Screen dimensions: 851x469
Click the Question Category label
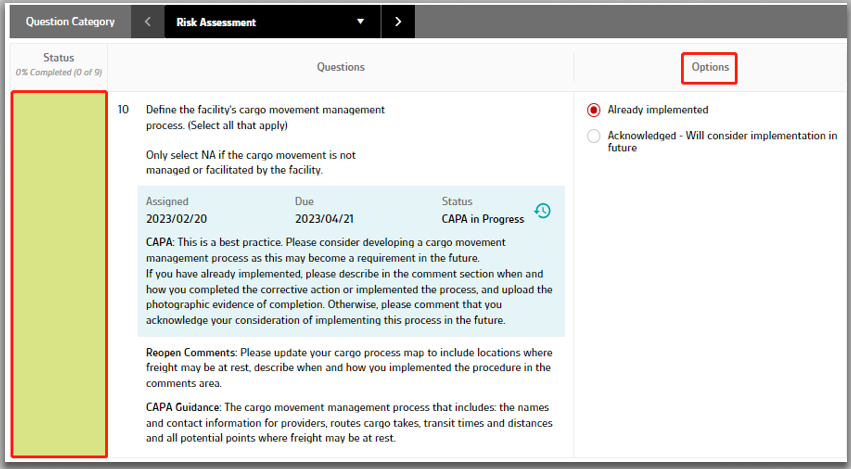[71, 22]
